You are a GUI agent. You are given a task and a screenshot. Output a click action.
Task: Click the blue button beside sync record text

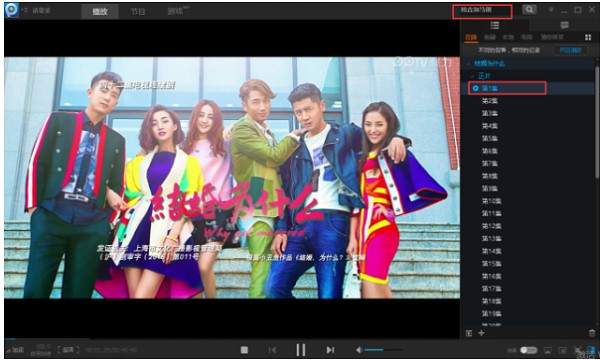570,50
